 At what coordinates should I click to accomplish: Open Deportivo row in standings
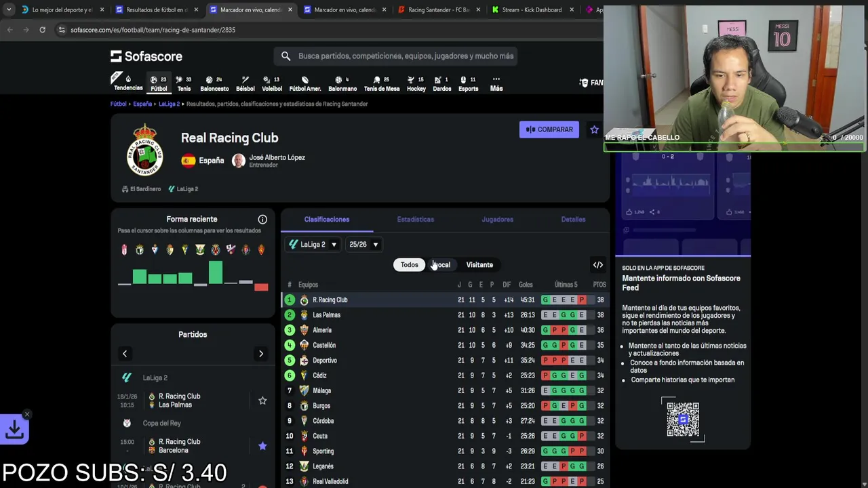444,361
